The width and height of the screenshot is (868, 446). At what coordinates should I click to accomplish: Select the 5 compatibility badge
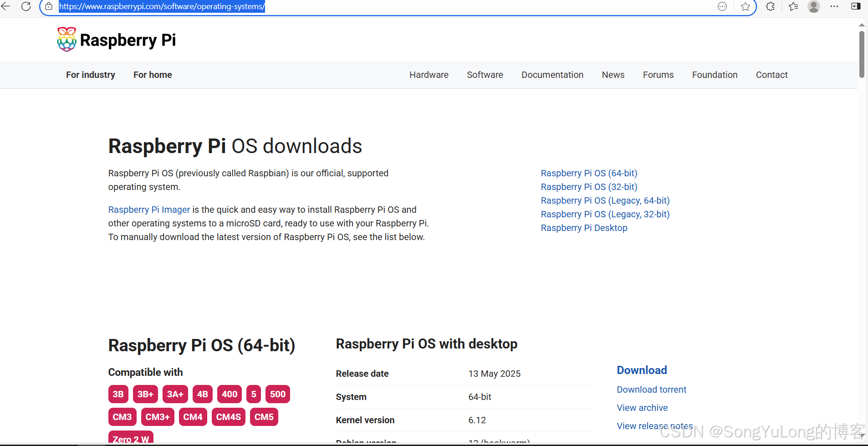click(x=254, y=394)
